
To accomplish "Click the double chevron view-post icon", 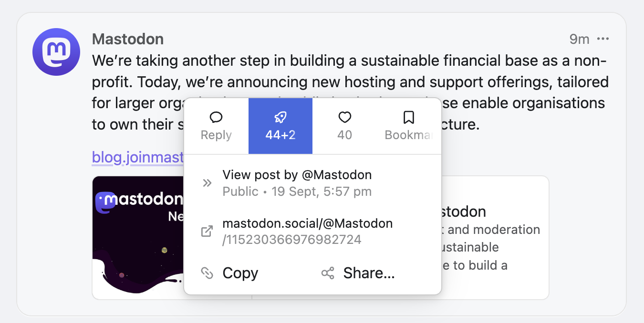I will pos(207,183).
